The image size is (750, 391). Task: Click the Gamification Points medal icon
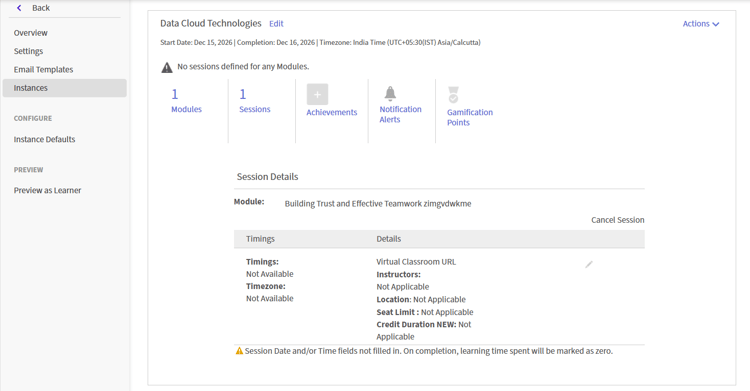453,95
